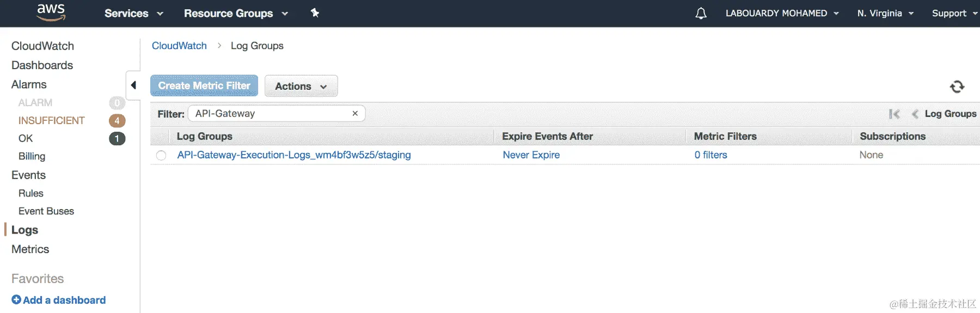Image resolution: width=980 pixels, height=313 pixels.
Task: Click the INSUFFICIENT count badge 4
Action: [117, 120]
